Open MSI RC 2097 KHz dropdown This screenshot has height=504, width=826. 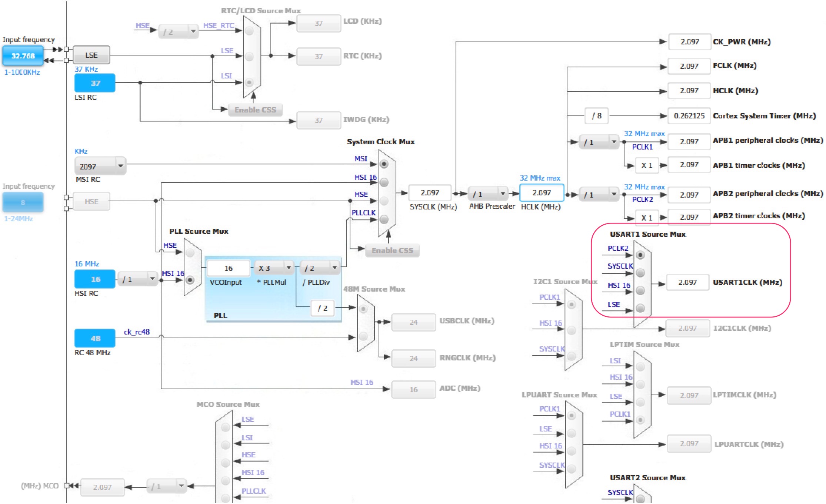coord(100,166)
